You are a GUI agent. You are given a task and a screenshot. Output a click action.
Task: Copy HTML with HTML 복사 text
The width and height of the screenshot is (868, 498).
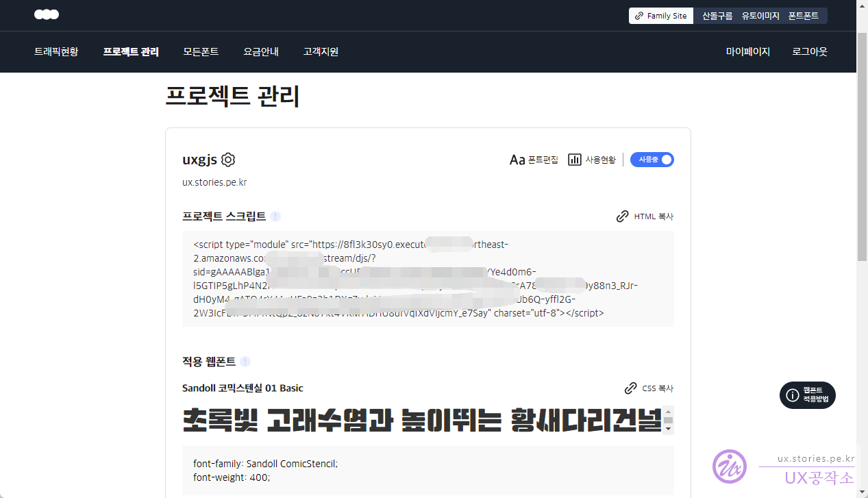point(654,216)
